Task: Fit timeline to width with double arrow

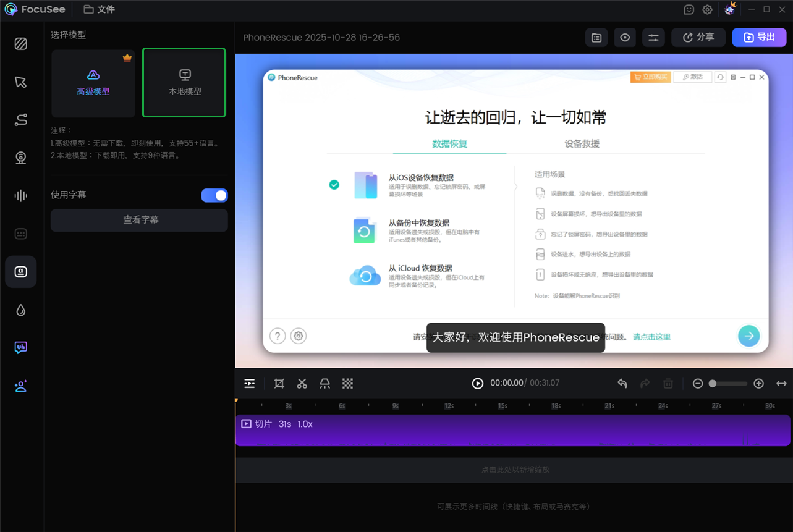Action: pos(782,384)
